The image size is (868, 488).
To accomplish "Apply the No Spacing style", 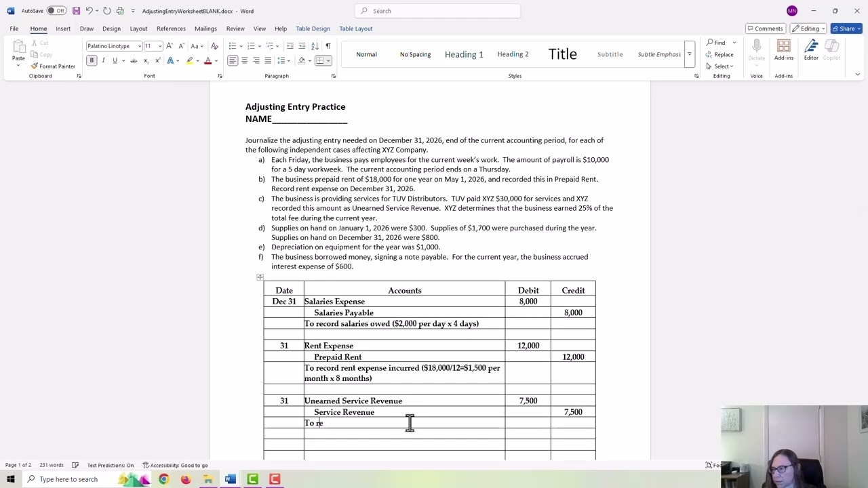I will (x=415, y=54).
